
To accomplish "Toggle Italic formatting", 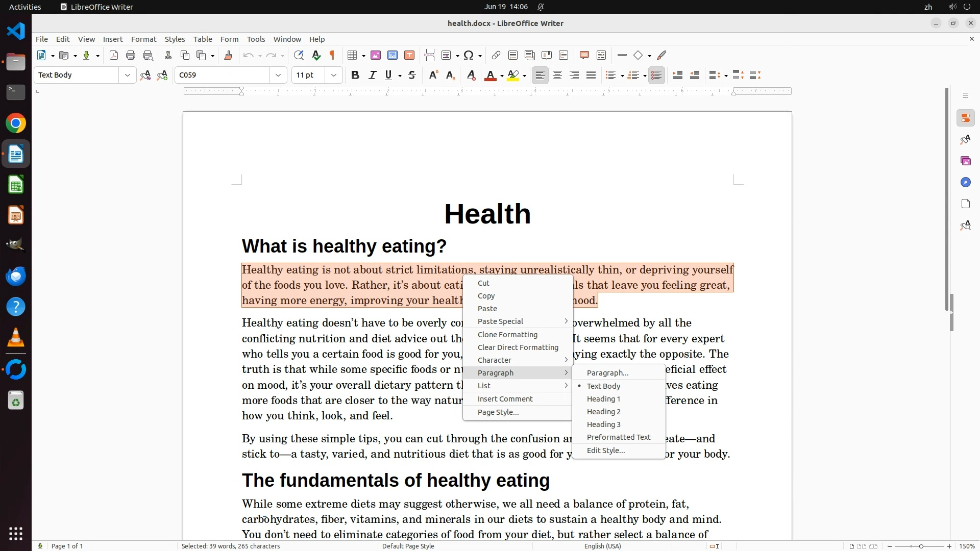I will pyautogui.click(x=372, y=76).
